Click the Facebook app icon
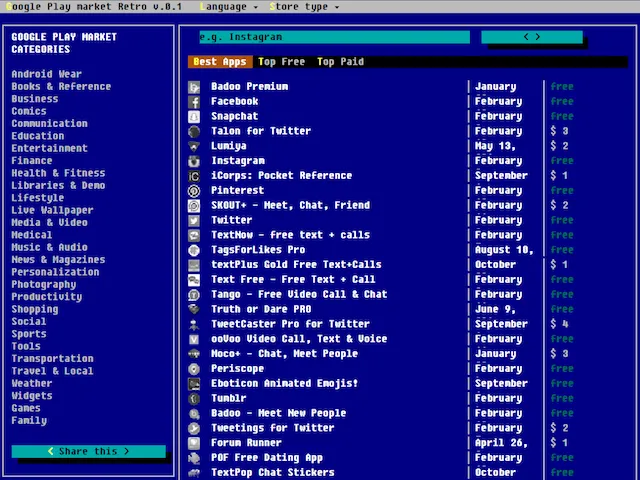The image size is (640, 480). pos(194,101)
